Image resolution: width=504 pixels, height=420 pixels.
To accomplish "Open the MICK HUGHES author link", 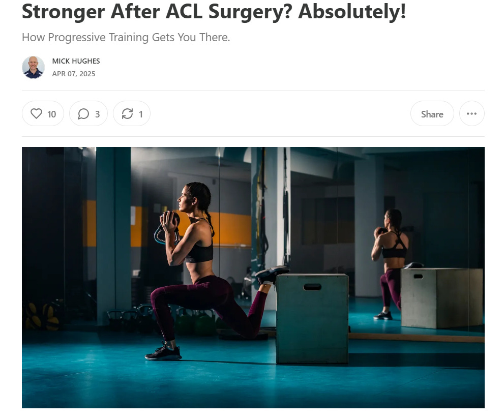I will (76, 61).
